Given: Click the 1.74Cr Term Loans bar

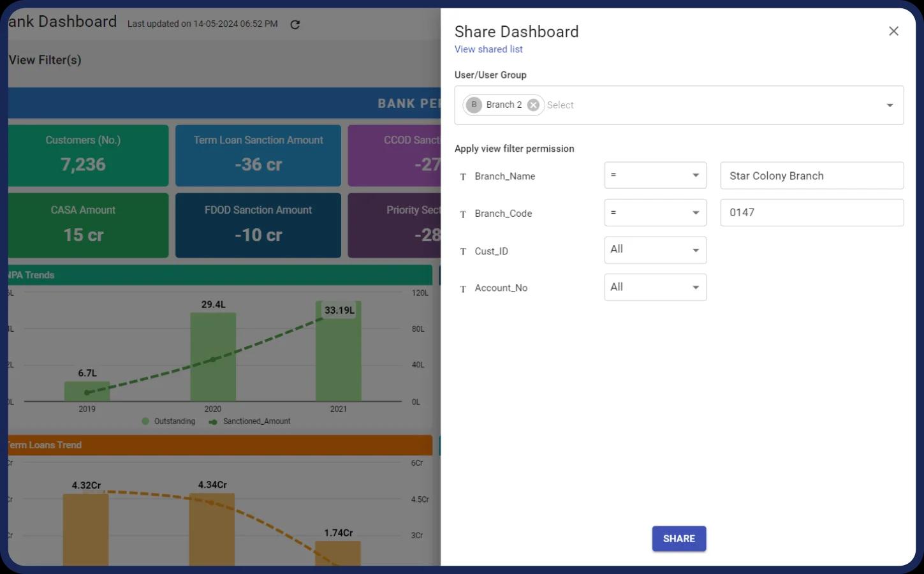Looking at the screenshot, I should 338,554.
